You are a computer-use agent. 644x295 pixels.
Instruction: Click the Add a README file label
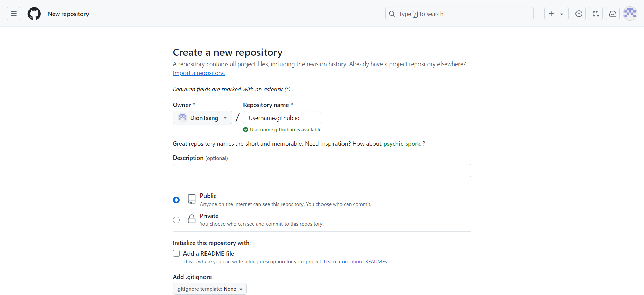click(x=209, y=254)
